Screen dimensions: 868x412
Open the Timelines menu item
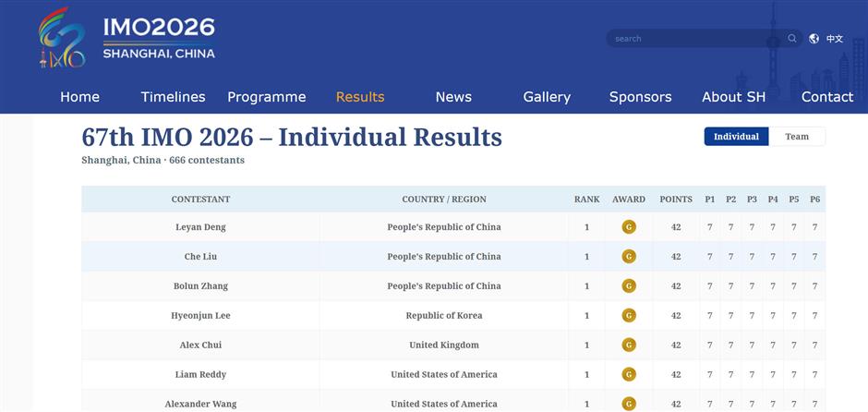coord(174,97)
